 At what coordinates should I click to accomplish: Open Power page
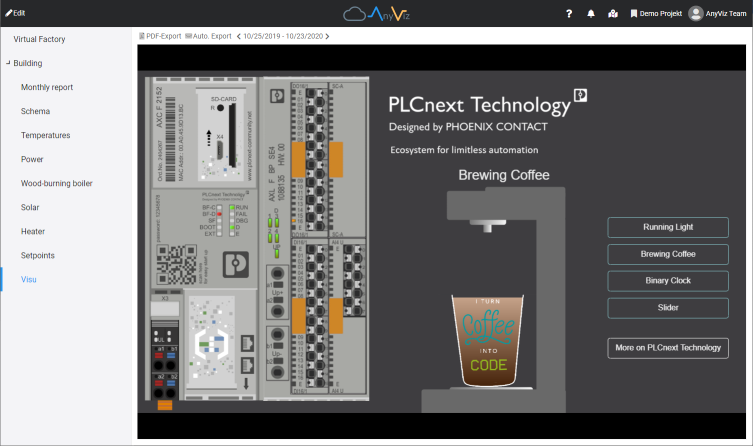tap(32, 159)
